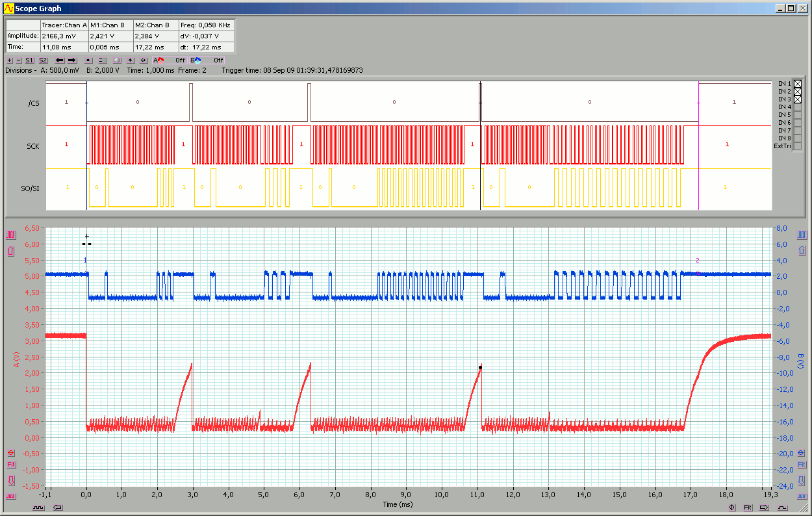Viewport: 812px width, 516px height.
Task: Click the SO/SI logic trace label
Action: (x=31, y=189)
